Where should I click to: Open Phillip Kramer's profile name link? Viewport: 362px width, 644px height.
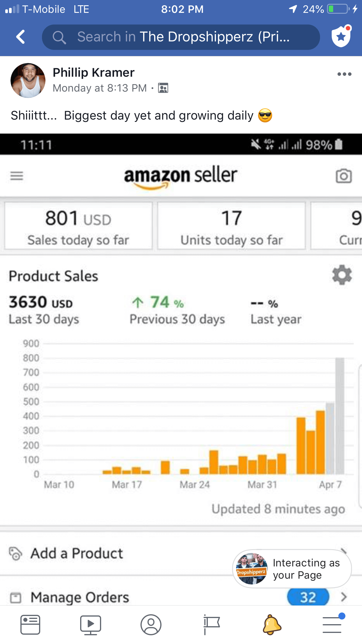[x=94, y=72]
